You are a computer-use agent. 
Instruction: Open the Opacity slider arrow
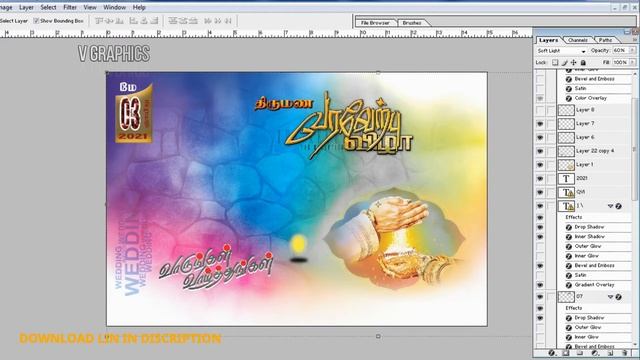(632, 50)
